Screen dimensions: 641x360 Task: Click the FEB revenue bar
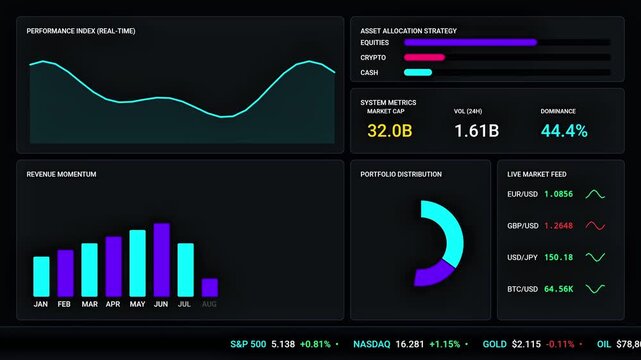pyautogui.click(x=65, y=273)
